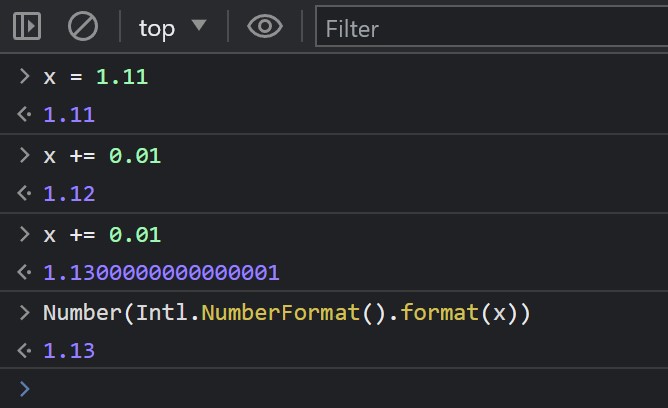This screenshot has height=408, width=668.
Task: Toggle the console sidebar panel icon
Action: coord(27,26)
